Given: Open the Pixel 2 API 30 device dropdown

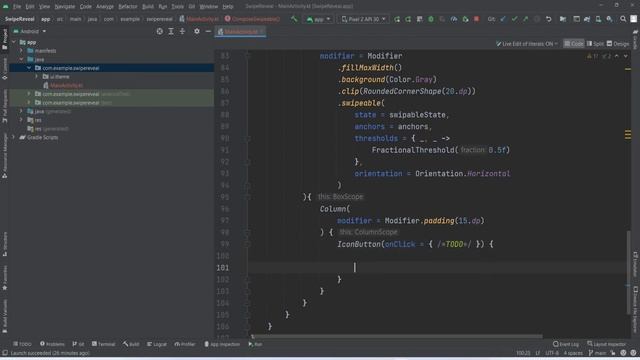Looking at the screenshot, I should point(363,19).
